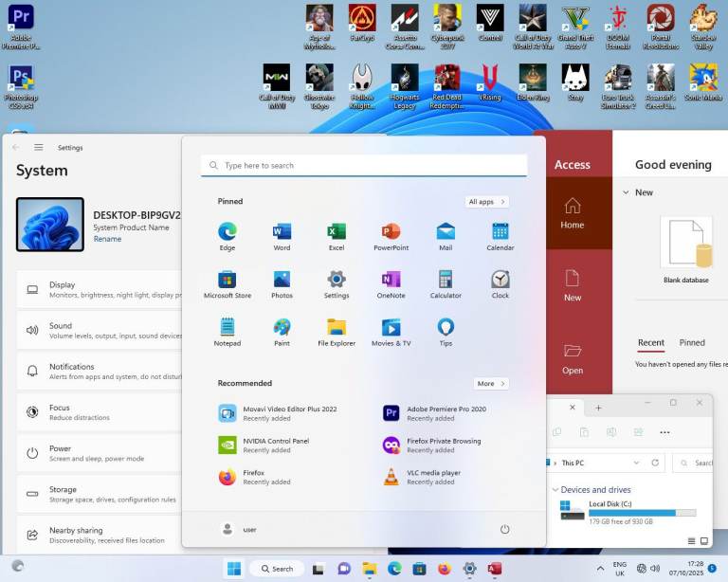Switch to the Pinned tab in Access
The image size is (728, 582).
[692, 343]
